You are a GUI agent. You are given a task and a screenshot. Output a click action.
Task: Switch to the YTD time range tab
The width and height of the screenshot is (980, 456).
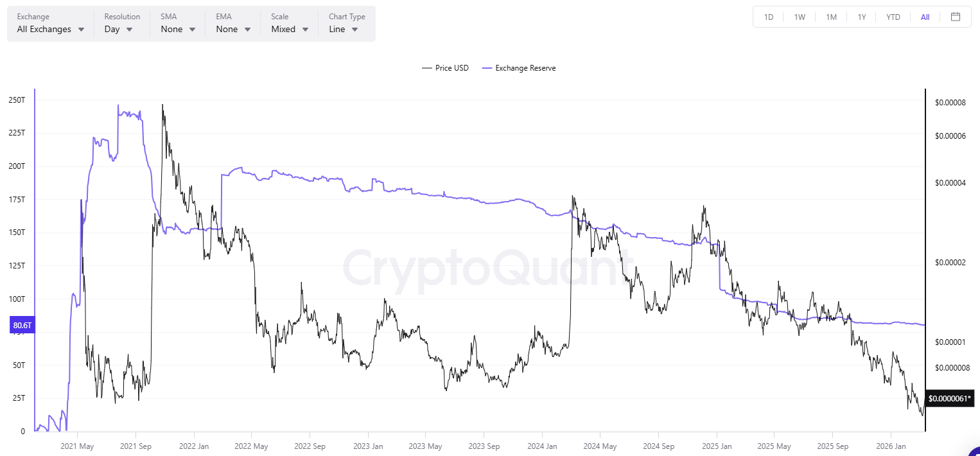pyautogui.click(x=893, y=17)
